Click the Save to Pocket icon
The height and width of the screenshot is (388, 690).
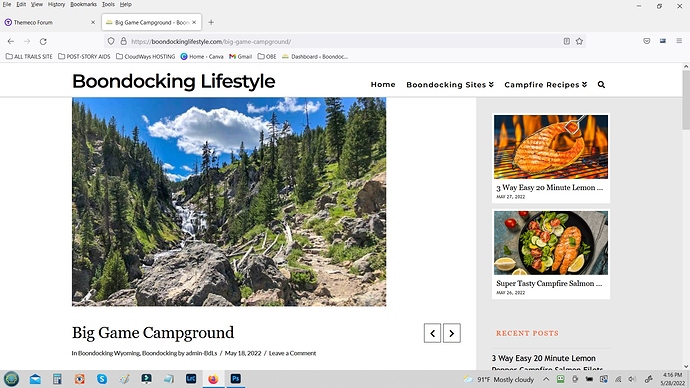[646, 41]
